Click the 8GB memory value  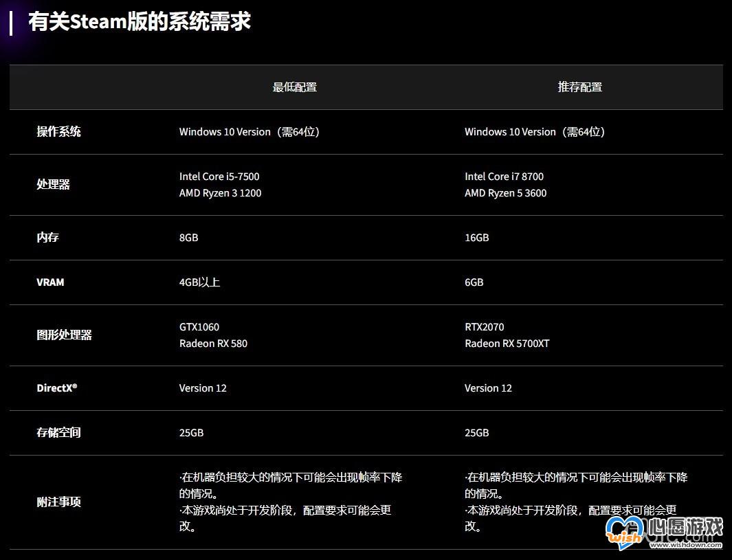tap(188, 238)
